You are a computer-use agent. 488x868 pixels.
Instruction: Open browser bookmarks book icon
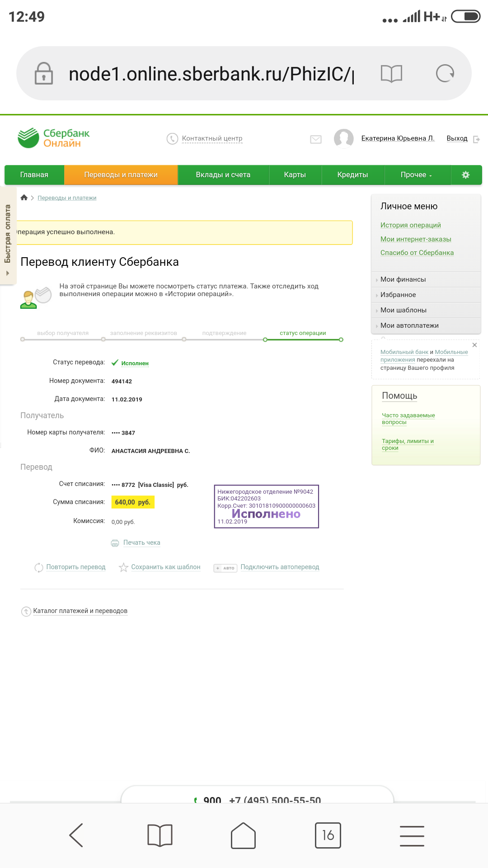click(x=160, y=835)
